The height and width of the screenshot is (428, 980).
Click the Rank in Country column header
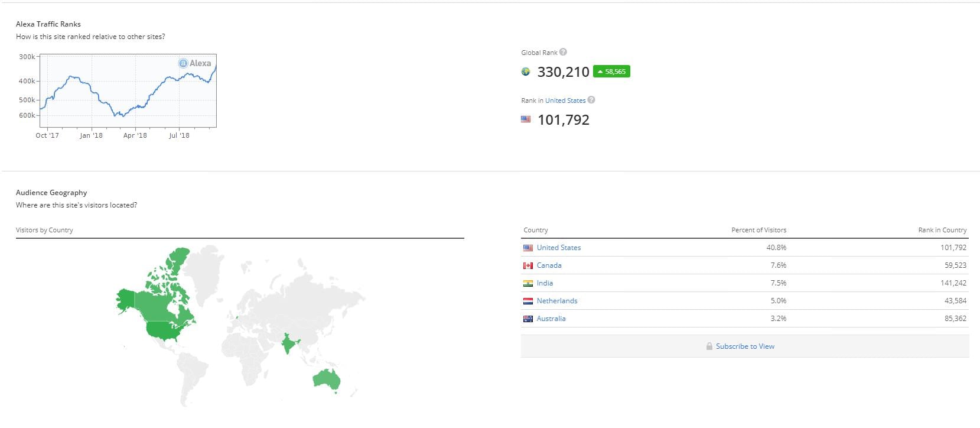coord(942,230)
